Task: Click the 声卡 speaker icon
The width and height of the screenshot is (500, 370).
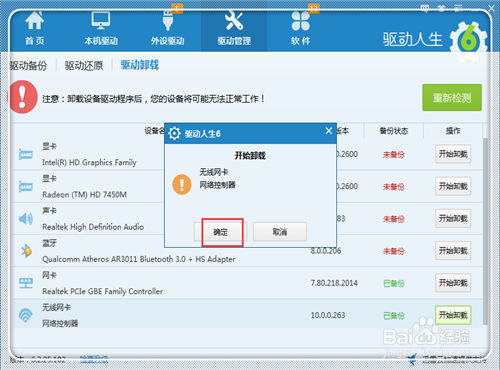Action: [x=26, y=219]
